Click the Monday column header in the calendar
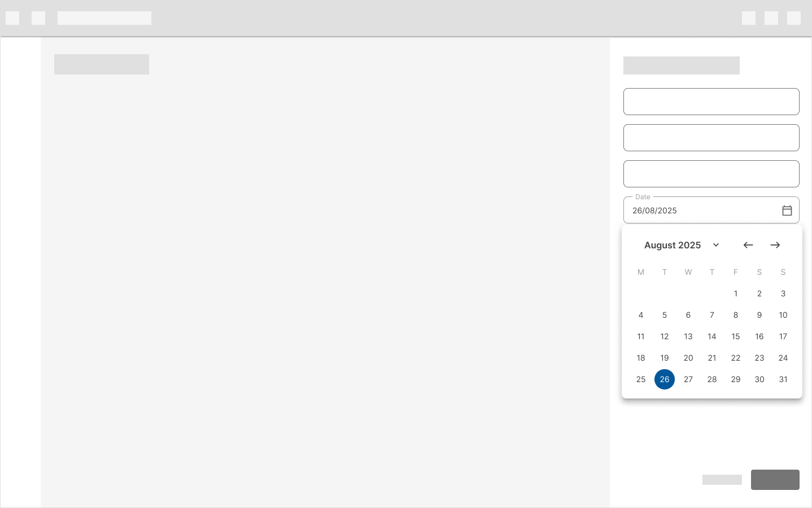This screenshot has height=508, width=812. (x=641, y=272)
